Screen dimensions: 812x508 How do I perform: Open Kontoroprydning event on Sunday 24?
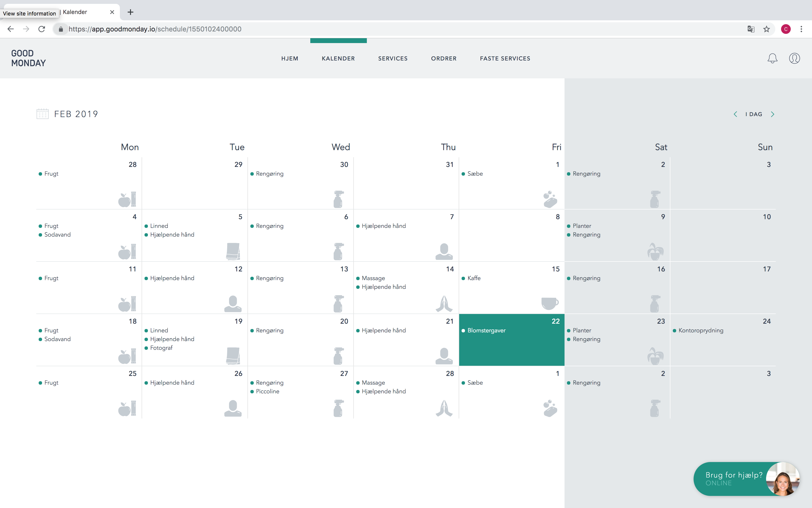click(701, 331)
